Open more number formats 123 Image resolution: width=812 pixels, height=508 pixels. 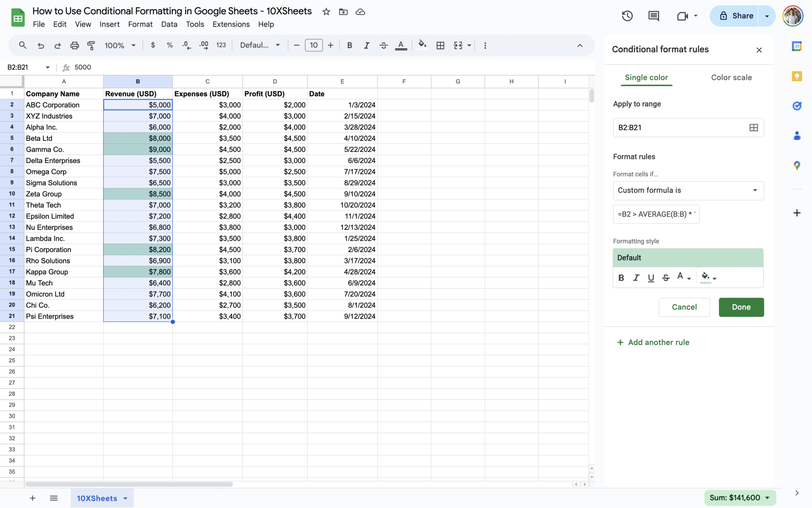point(221,45)
